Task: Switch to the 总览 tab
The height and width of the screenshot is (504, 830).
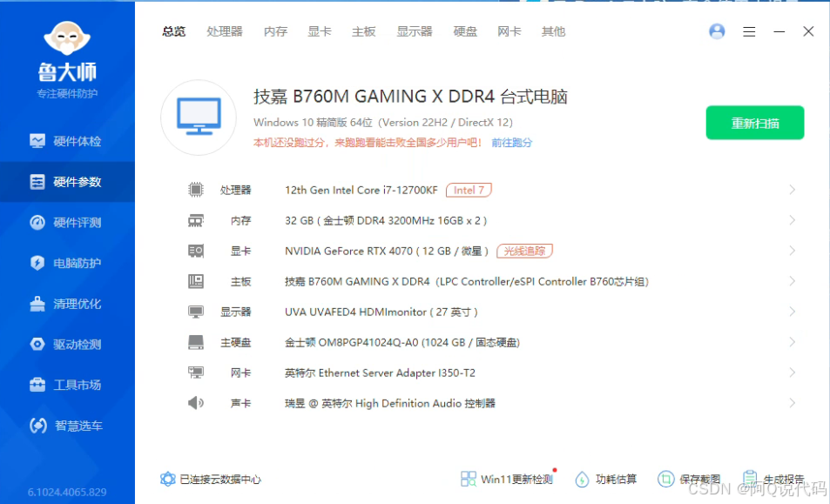Action: click(x=174, y=31)
